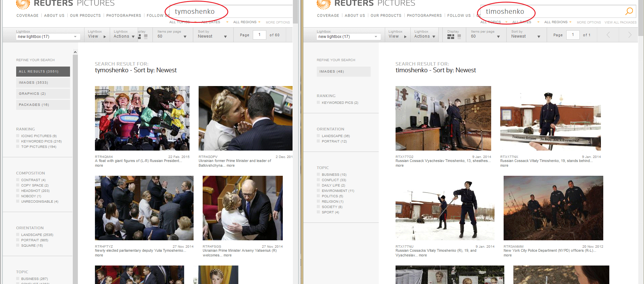Tick the Conflict (33) checkbox
The height and width of the screenshot is (284, 644).
(x=318, y=180)
